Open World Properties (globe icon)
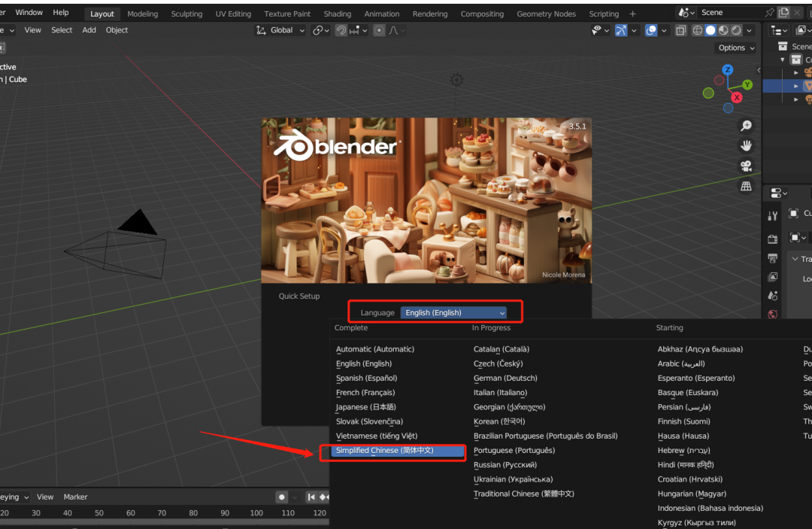The height and width of the screenshot is (529, 812). [x=772, y=315]
